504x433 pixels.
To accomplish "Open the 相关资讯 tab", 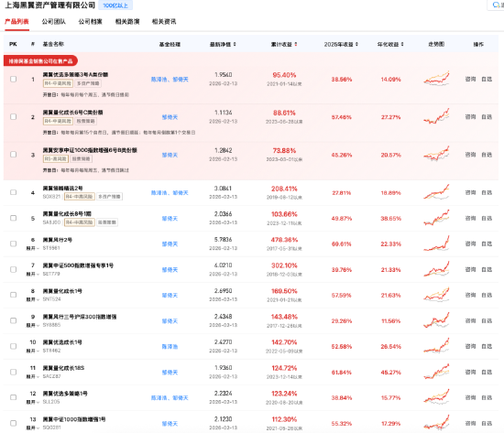I will [x=164, y=22].
